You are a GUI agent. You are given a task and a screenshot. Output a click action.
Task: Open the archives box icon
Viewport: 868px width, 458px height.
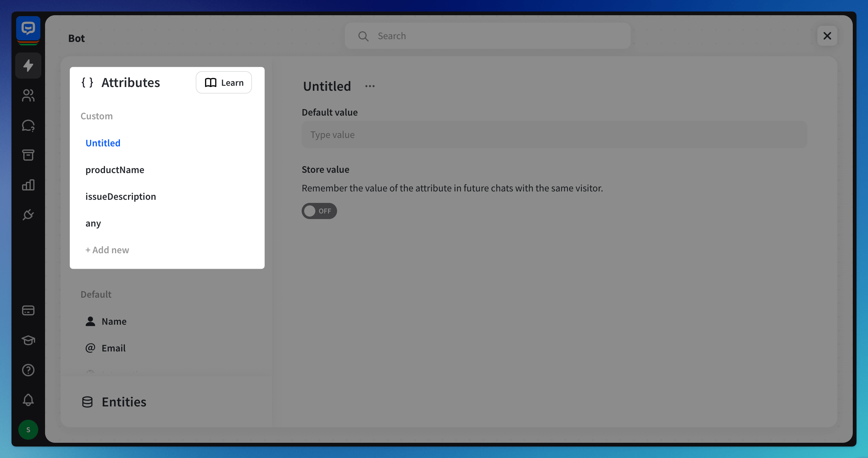pyautogui.click(x=28, y=155)
